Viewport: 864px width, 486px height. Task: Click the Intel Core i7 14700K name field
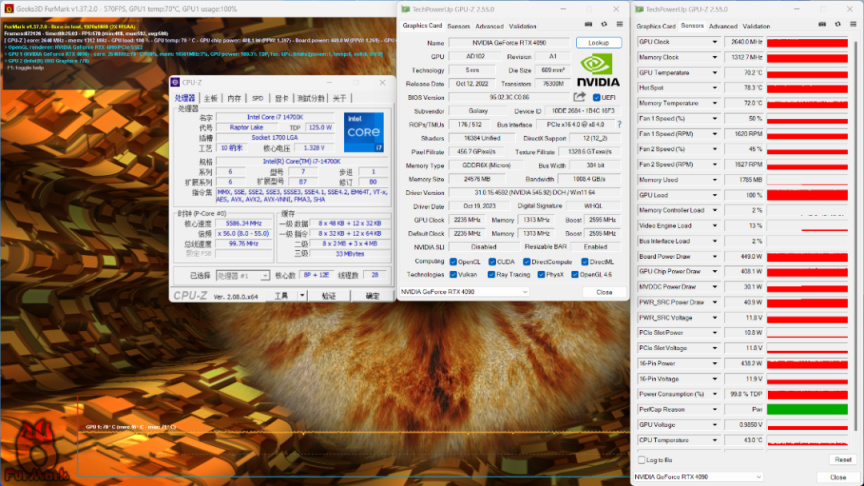pos(275,117)
